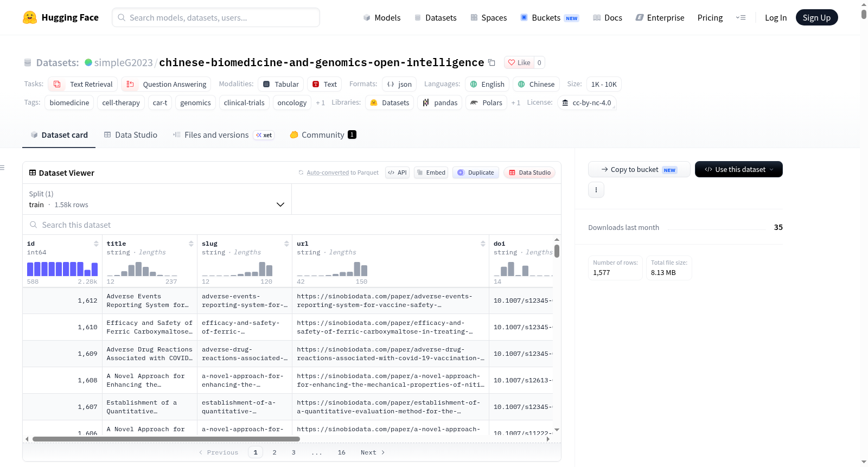Click the Copy to bucket button
The image size is (868, 467).
[639, 169]
